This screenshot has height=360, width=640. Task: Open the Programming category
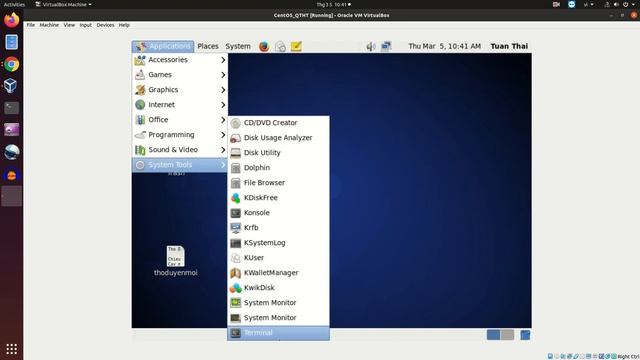(180, 135)
